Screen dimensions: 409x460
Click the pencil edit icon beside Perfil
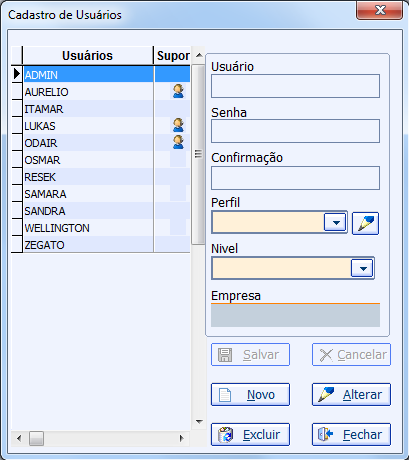365,223
